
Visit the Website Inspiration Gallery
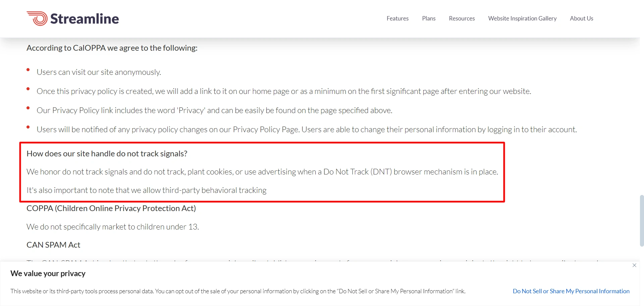[x=522, y=18]
